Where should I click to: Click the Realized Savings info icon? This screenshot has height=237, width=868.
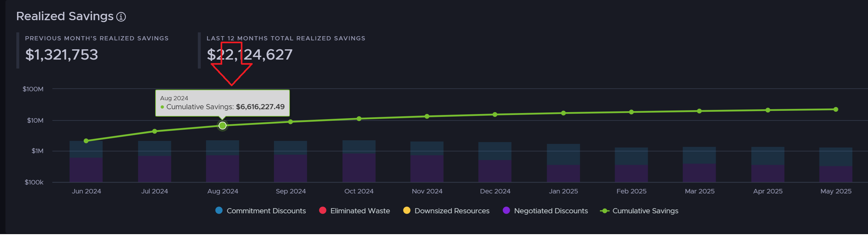121,17
